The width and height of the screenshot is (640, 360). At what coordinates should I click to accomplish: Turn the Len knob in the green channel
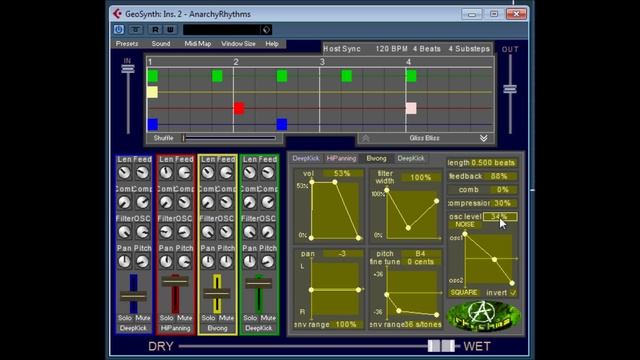(x=250, y=173)
